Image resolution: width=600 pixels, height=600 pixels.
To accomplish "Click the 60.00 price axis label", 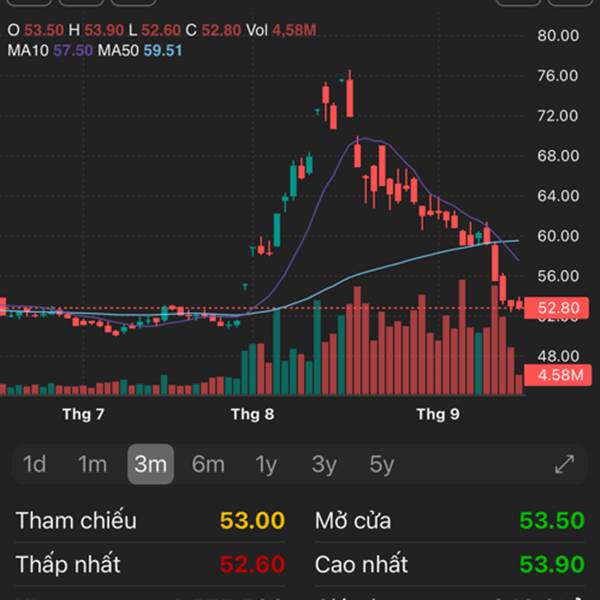I will click(558, 236).
